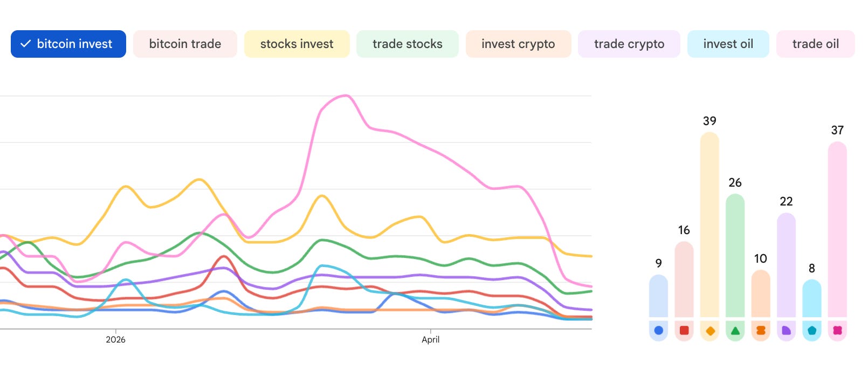Uncheck the bitcoin invest chip
The height and width of the screenshot is (376, 868).
coord(68,44)
